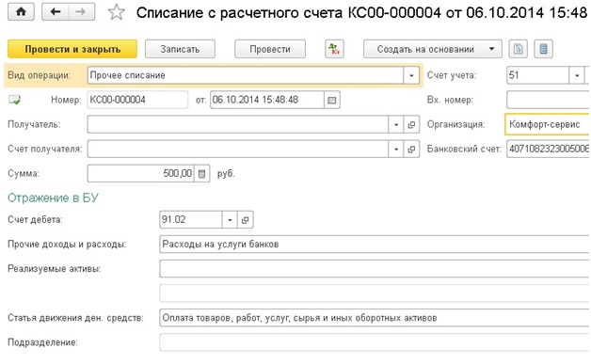Image resolution: width=591 pixels, height=364 pixels.
Task: Click the Счет учета field with 51
Action: [538, 75]
